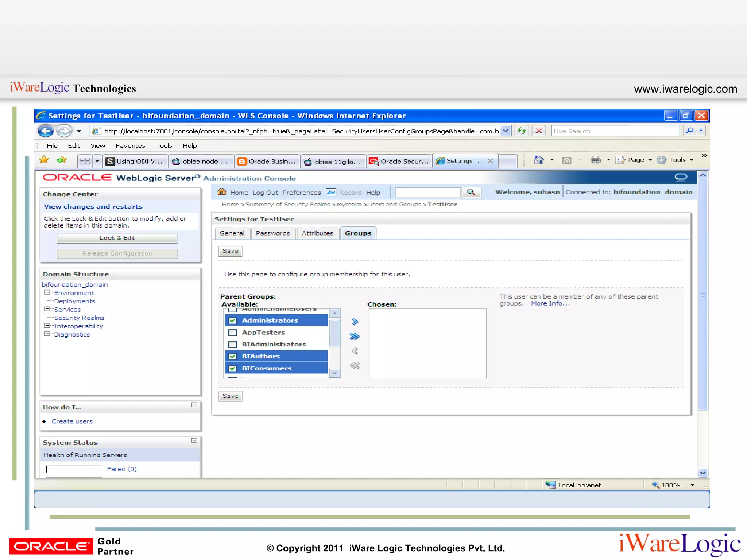Click the IE refresh page icon
This screenshot has height=560, width=747.
coord(522,131)
